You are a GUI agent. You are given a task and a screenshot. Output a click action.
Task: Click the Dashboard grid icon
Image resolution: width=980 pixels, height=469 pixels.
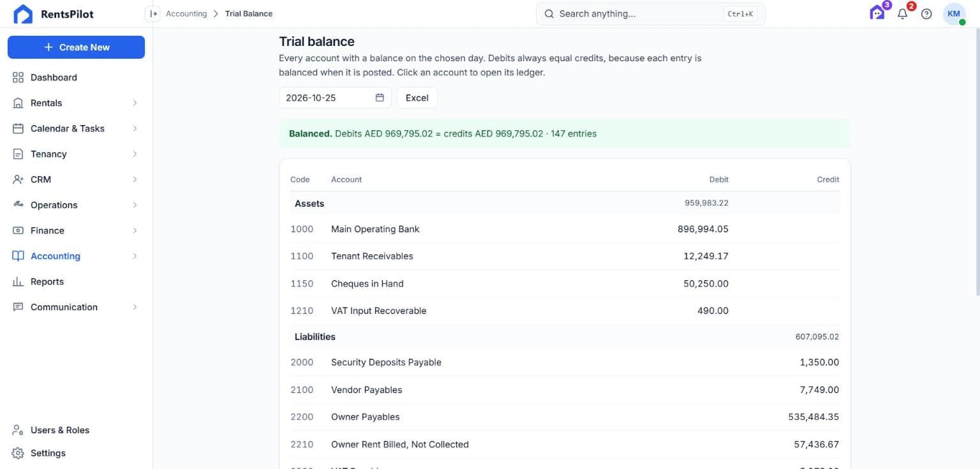click(18, 77)
